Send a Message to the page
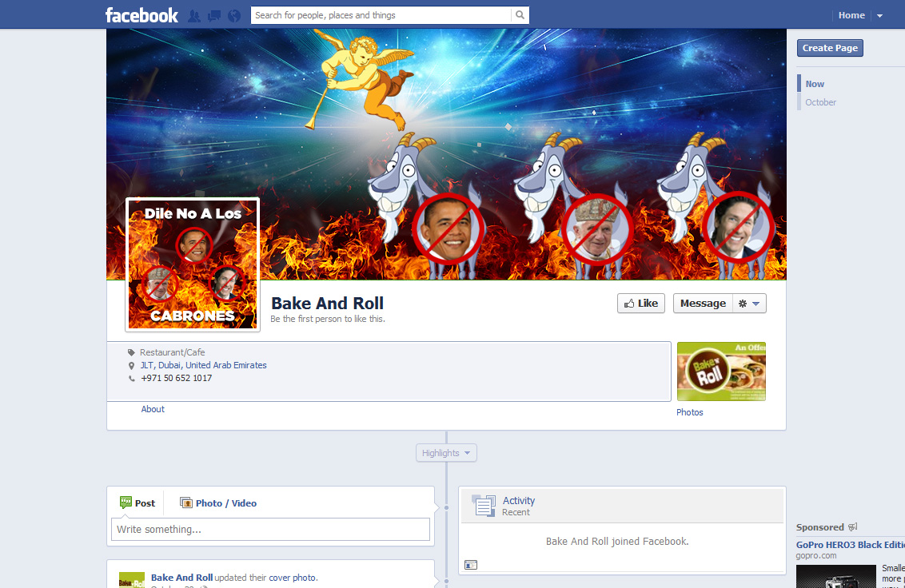This screenshot has width=905, height=588. pos(703,303)
